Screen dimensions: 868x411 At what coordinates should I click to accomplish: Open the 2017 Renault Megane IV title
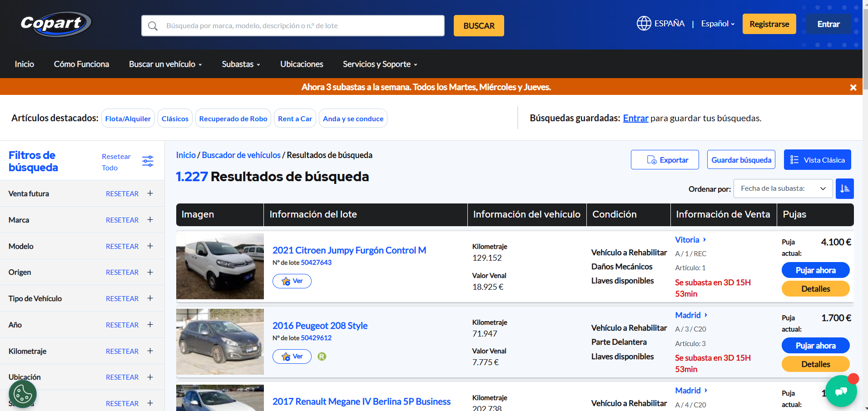click(361, 401)
